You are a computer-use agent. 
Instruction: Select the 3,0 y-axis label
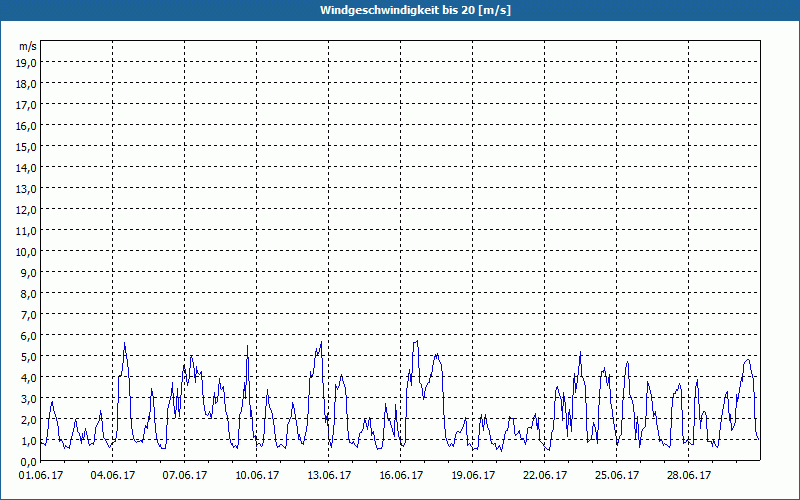click(29, 399)
